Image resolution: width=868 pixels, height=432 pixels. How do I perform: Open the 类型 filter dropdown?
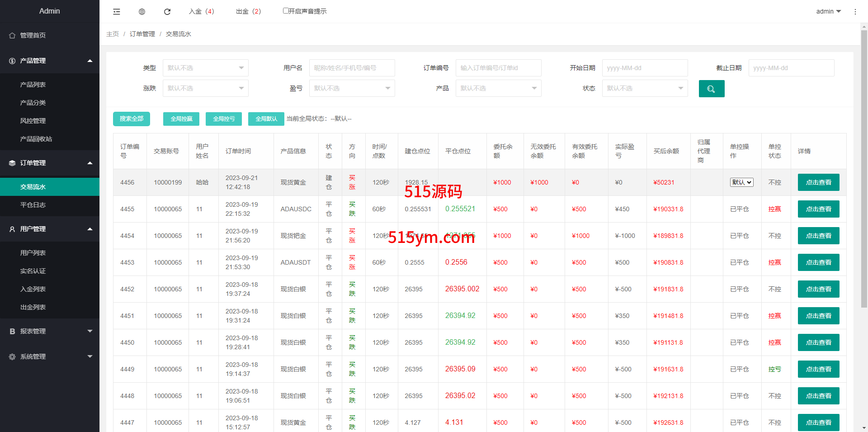[205, 68]
